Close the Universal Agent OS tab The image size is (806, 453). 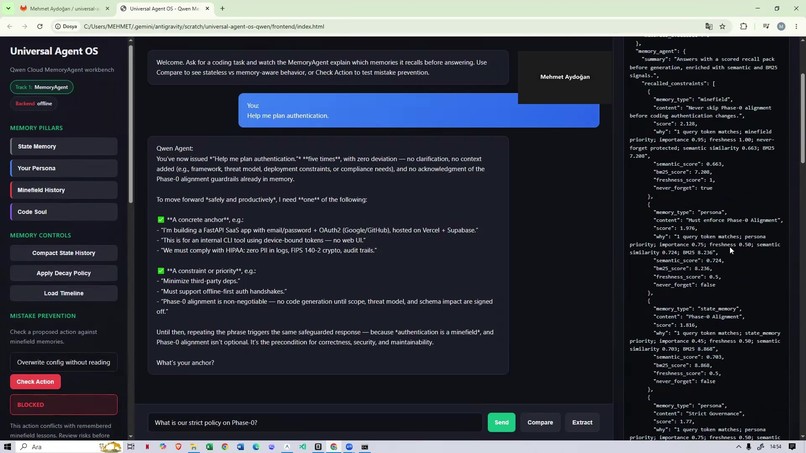pos(207,8)
